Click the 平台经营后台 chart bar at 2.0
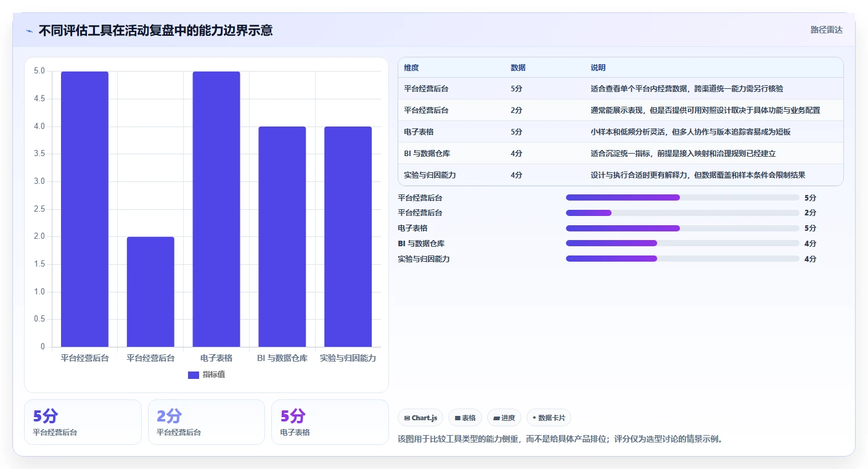Viewport: 868px width, 469px height. [x=150, y=292]
